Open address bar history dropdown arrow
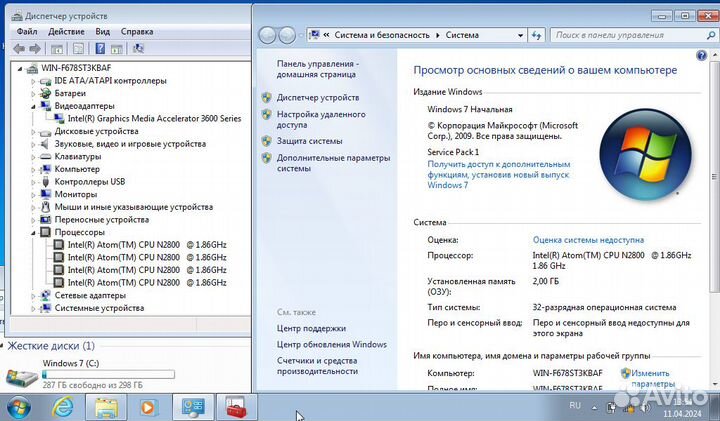The height and width of the screenshot is (421, 720). point(520,35)
